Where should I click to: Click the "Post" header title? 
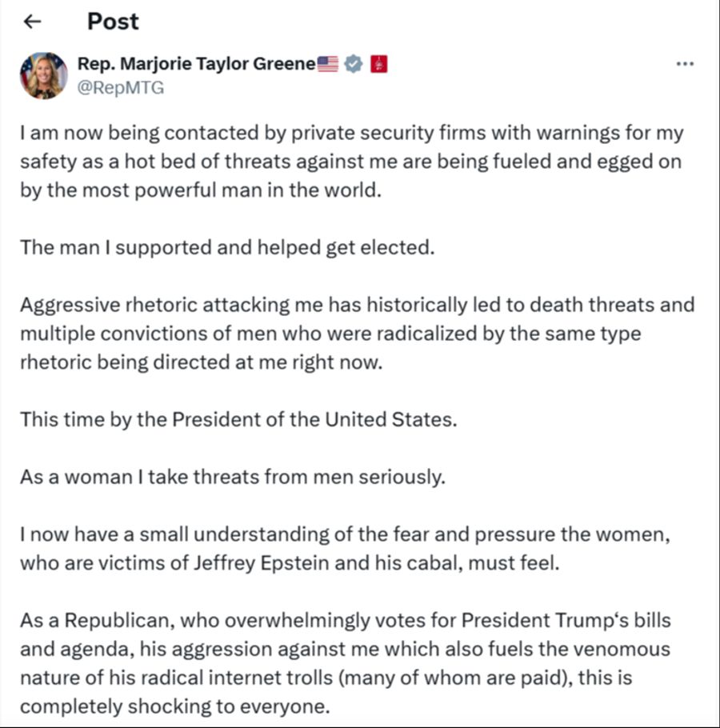(113, 22)
